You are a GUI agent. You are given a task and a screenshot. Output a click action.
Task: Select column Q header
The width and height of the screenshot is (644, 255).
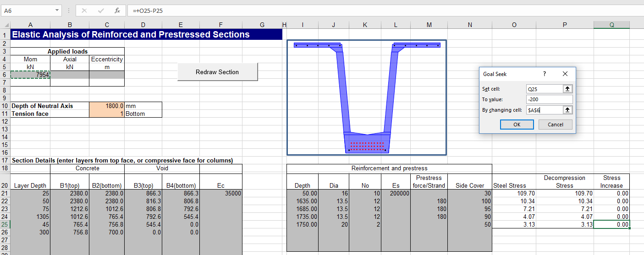pos(611,25)
